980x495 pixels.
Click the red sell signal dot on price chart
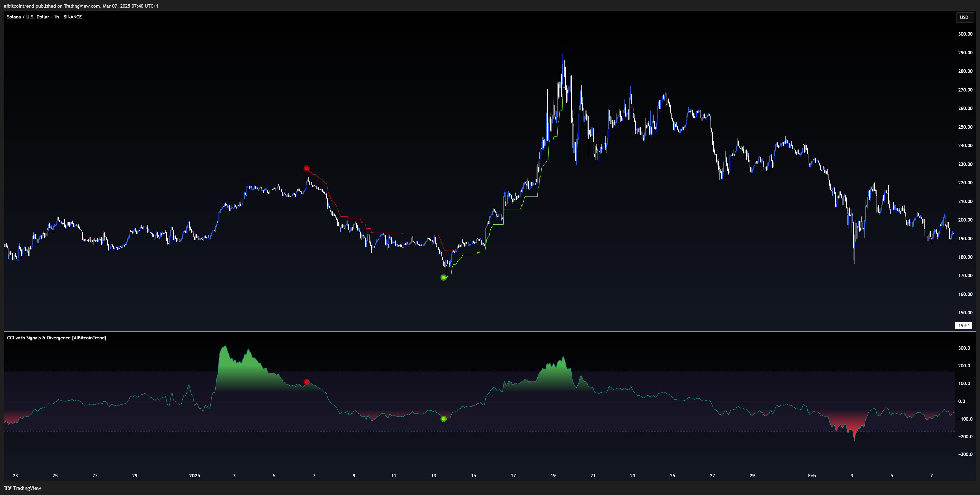(x=307, y=169)
